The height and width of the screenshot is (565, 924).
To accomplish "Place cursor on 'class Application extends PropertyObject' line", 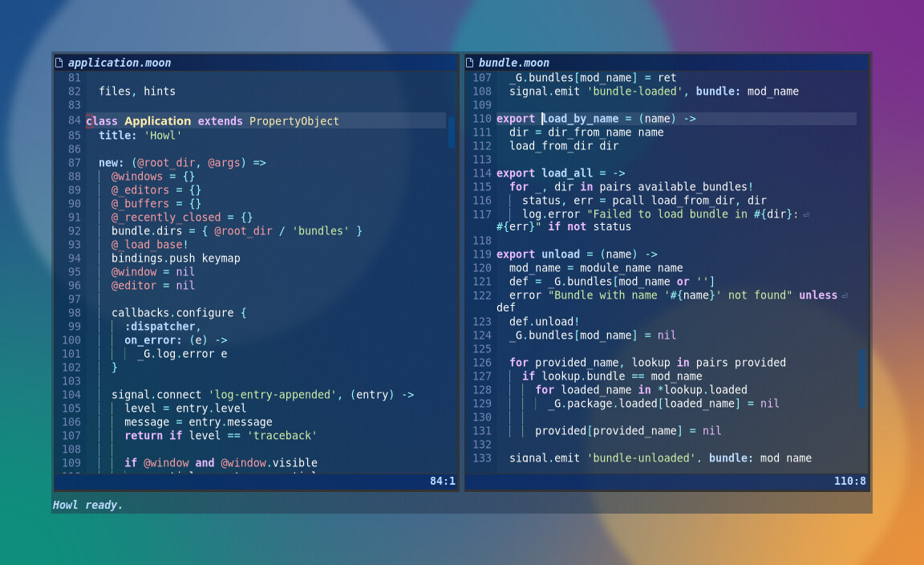I will point(213,121).
